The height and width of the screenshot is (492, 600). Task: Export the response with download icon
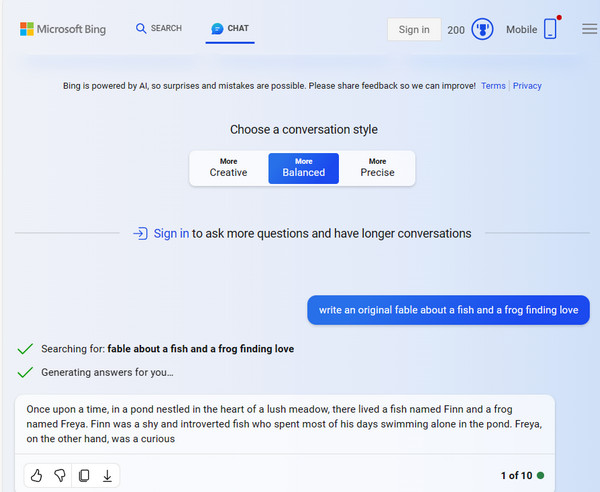pos(108,476)
